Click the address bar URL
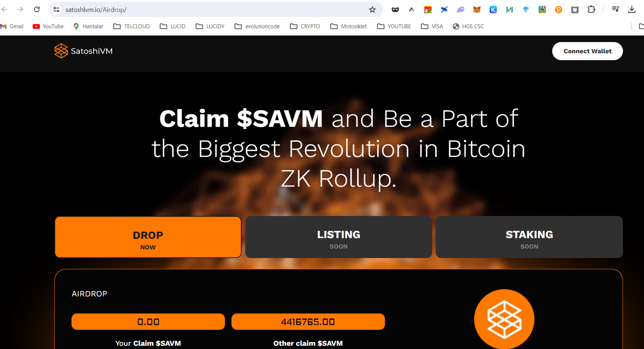The width and height of the screenshot is (644, 349). 96,10
